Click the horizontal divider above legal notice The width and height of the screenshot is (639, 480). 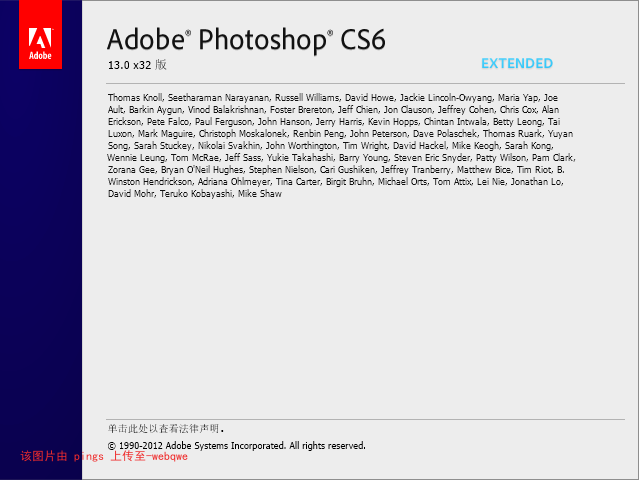(x=365, y=419)
